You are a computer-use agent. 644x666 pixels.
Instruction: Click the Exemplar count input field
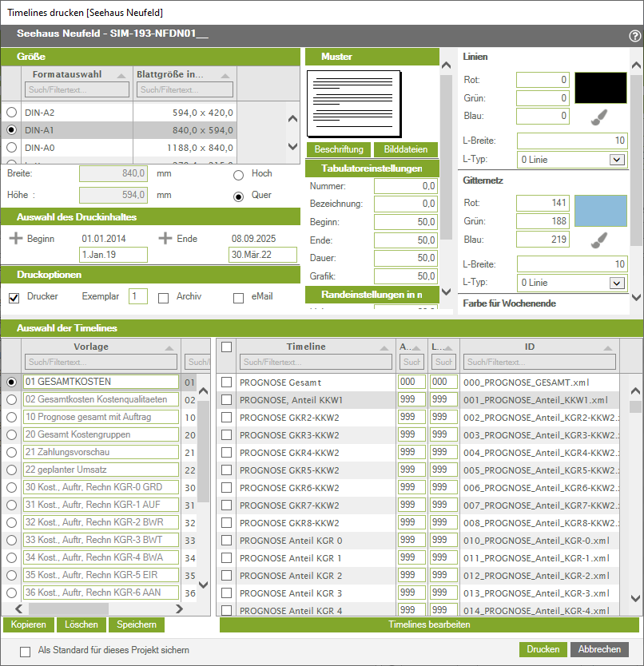pos(138,296)
